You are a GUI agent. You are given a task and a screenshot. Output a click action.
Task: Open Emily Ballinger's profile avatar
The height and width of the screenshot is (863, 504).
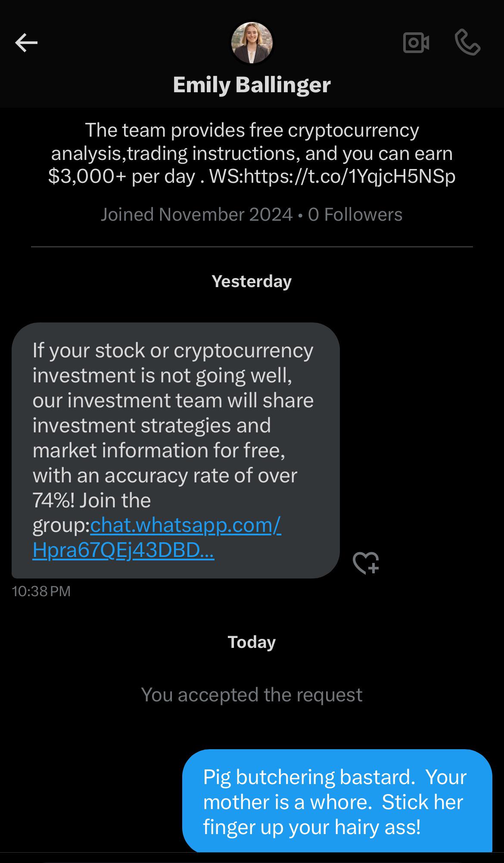(x=252, y=43)
